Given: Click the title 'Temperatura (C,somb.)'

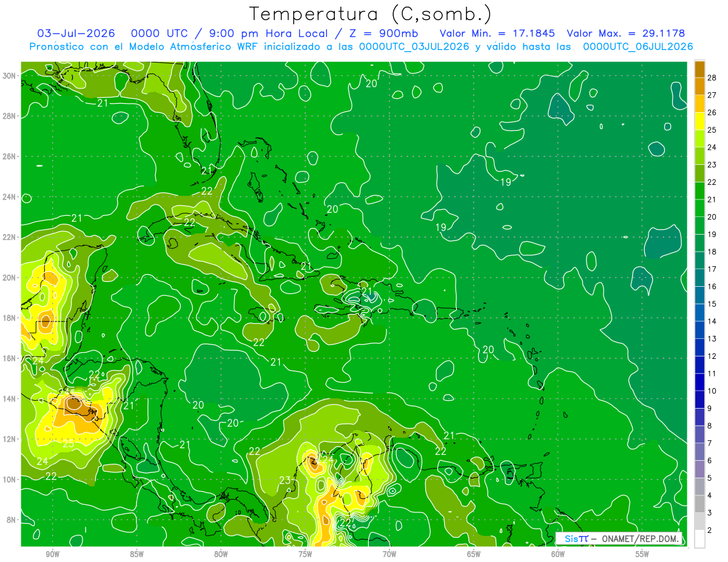Looking at the screenshot, I should [371, 13].
